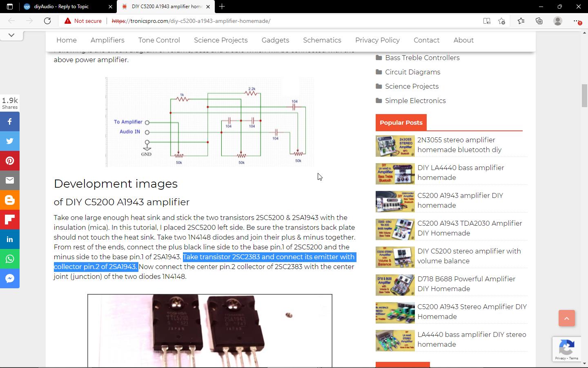Share the page on Facebook
The image size is (588, 368).
pos(10,121)
